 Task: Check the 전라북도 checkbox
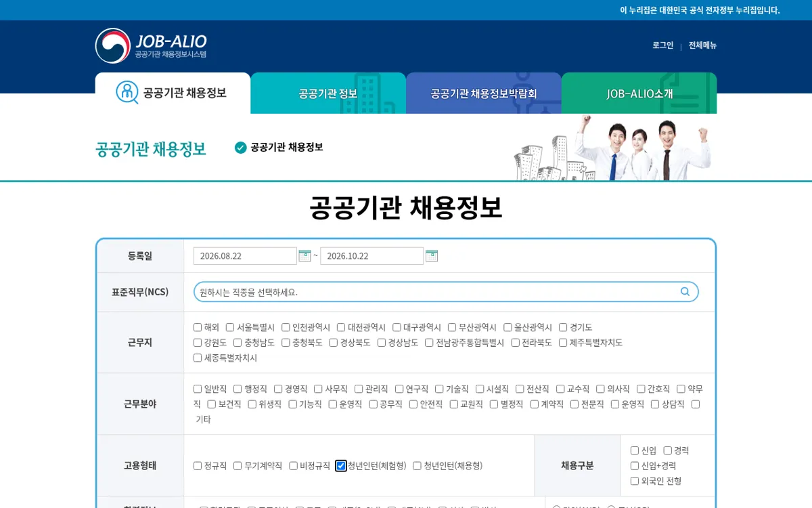(516, 343)
